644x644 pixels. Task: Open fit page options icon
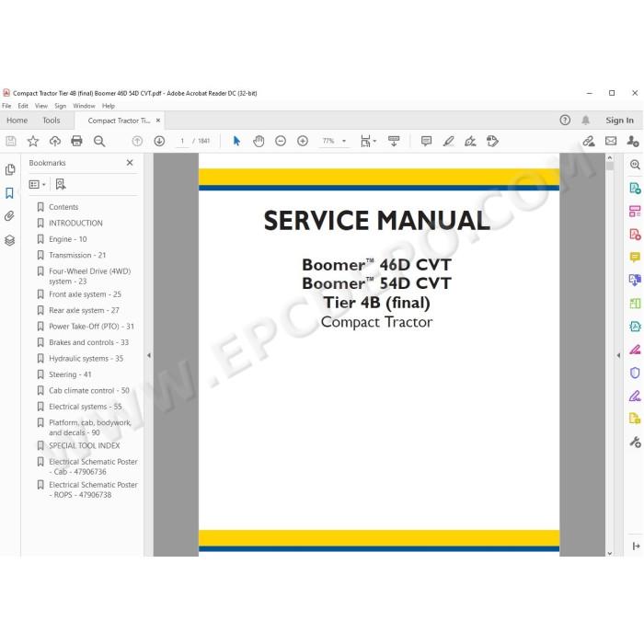point(368,142)
